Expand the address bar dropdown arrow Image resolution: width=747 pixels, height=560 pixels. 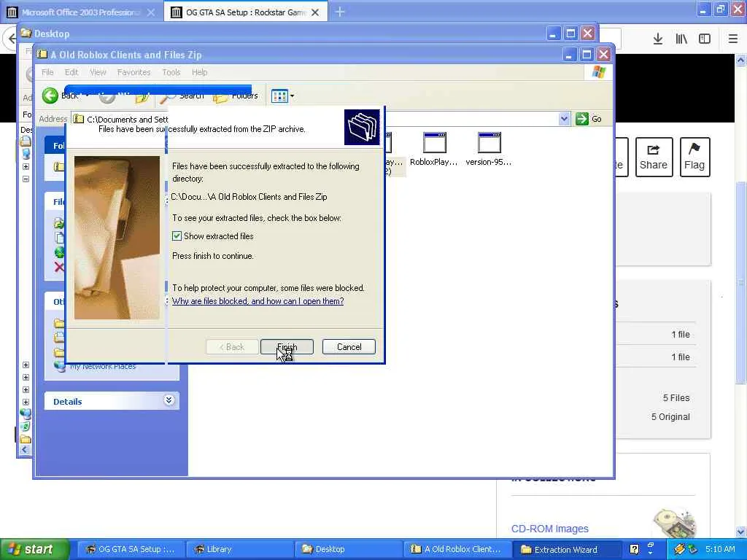564,119
